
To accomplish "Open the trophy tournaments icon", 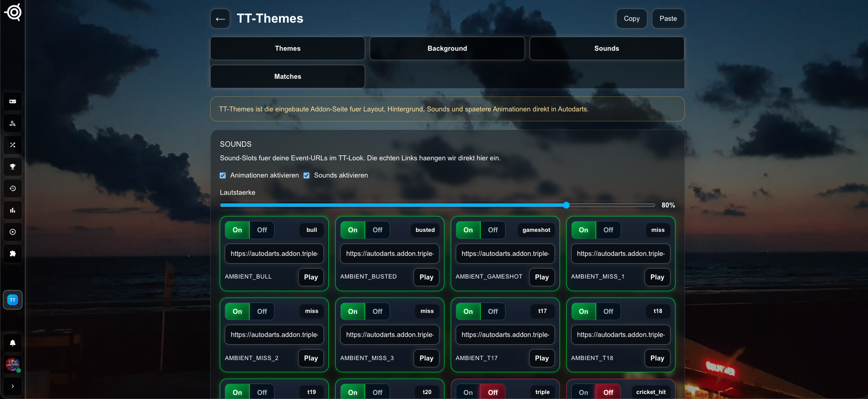I will click(x=13, y=167).
